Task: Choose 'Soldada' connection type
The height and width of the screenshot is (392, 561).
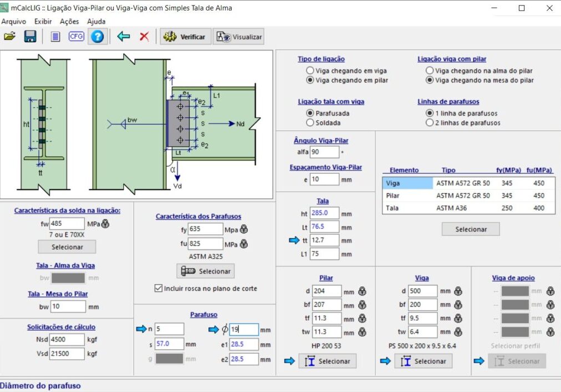Action: pos(323,122)
